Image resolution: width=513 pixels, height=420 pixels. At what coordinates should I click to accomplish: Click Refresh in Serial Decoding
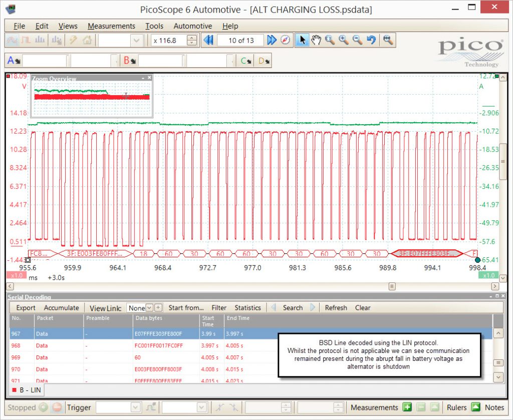(x=336, y=307)
